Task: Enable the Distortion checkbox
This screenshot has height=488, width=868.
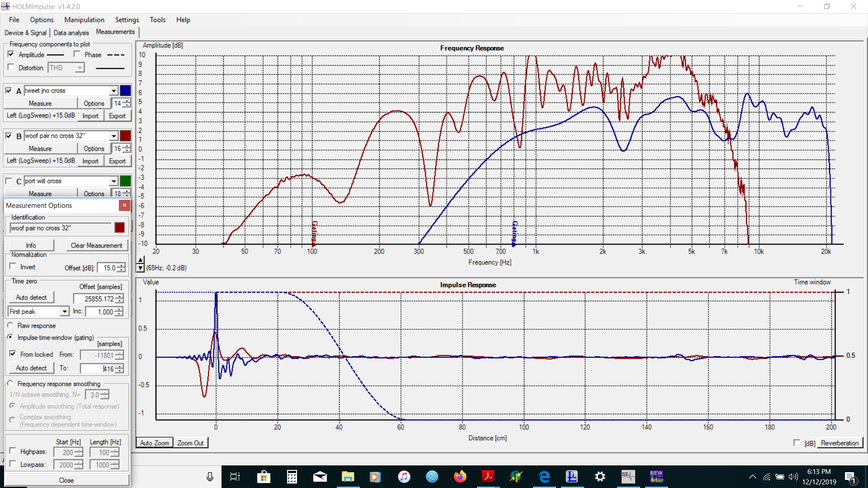Action: (x=11, y=67)
